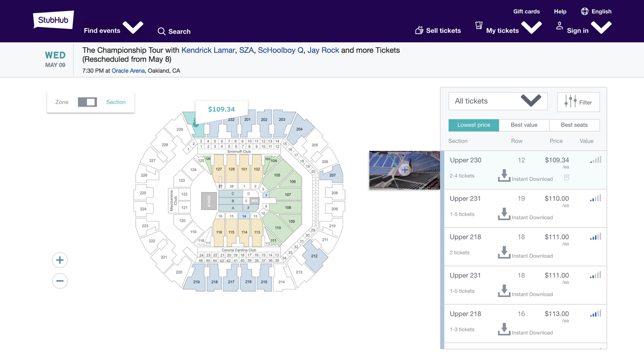
Task: Switch to the Best value tab
Action: tap(524, 125)
